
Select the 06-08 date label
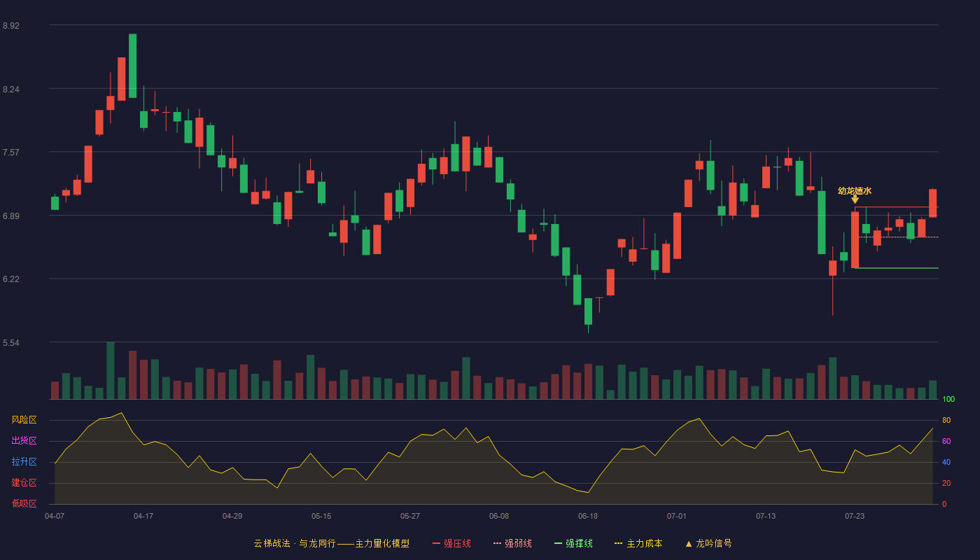point(499,516)
